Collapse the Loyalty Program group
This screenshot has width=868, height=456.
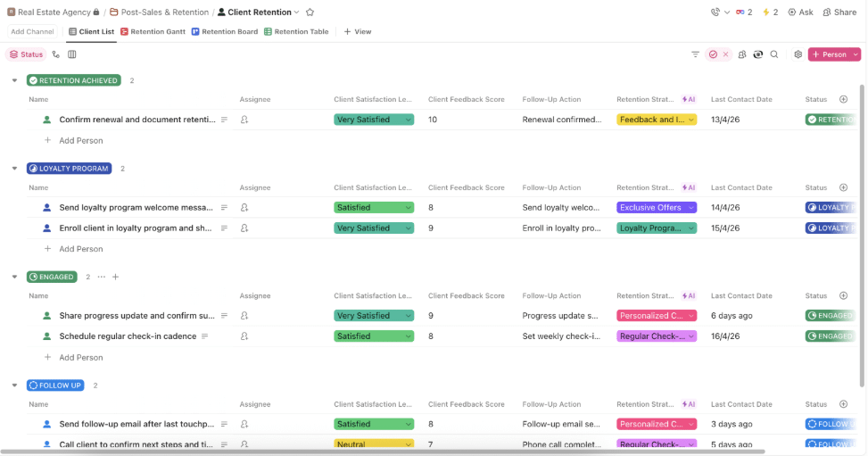pyautogui.click(x=14, y=169)
